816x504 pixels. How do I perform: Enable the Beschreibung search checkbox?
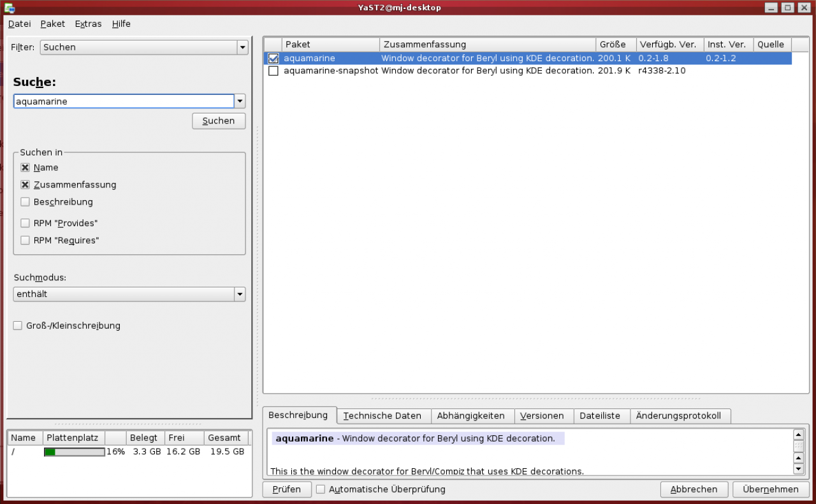tap(25, 202)
